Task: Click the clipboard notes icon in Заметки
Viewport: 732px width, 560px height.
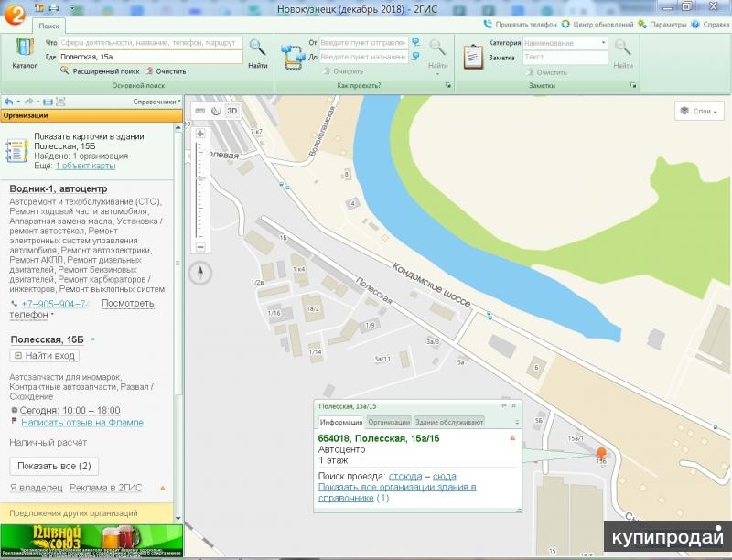Action: point(473,57)
